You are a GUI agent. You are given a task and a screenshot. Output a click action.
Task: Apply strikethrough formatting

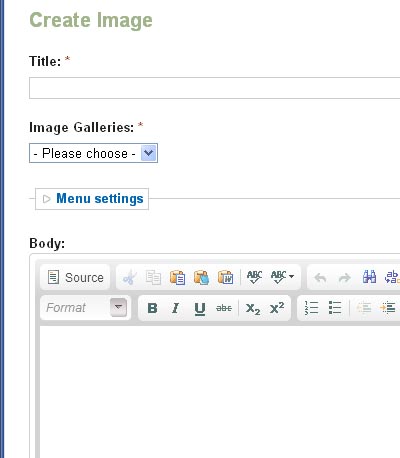point(224,308)
